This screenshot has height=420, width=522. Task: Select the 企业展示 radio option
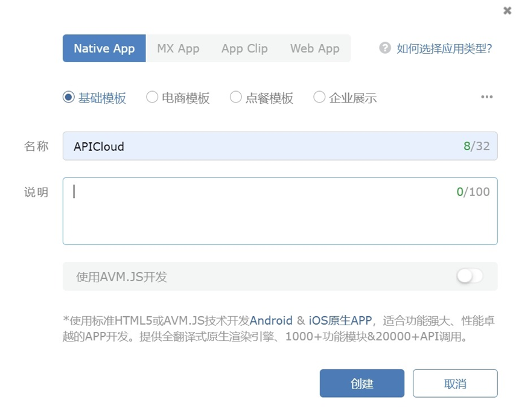click(319, 97)
